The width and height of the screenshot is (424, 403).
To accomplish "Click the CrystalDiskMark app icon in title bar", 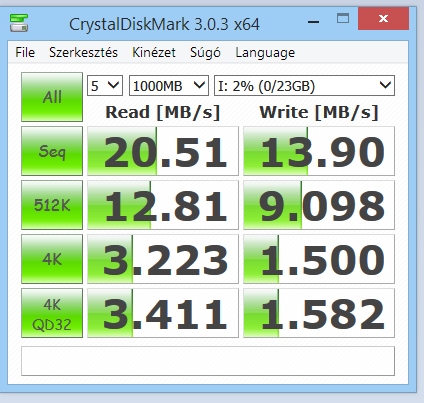I will click(19, 23).
